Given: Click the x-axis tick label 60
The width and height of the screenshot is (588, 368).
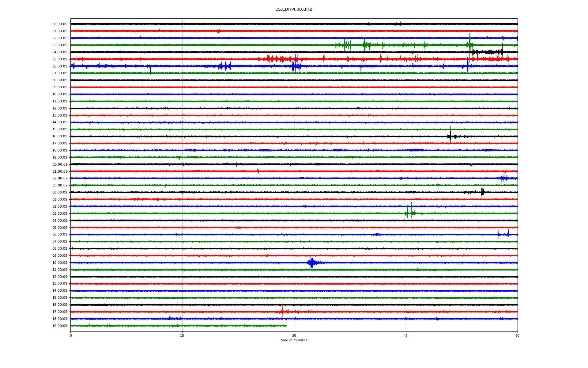Looking at the screenshot, I should point(517,335).
